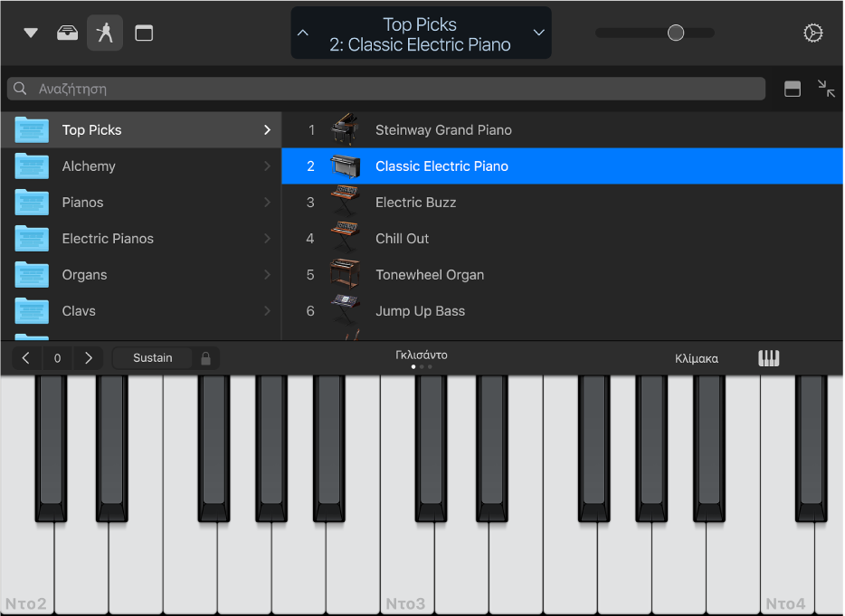Open the Top Picks patch display

(x=421, y=34)
